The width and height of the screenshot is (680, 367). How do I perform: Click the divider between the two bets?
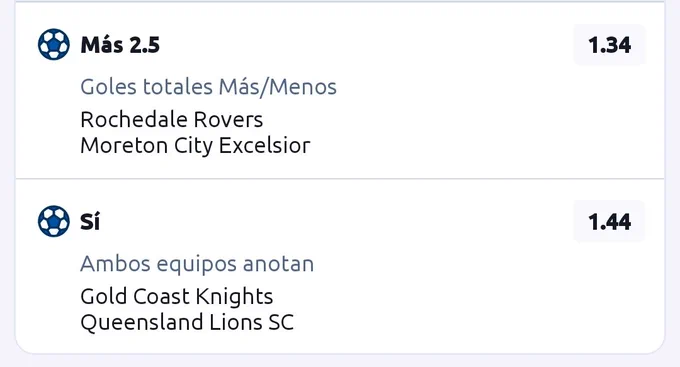[340, 178]
